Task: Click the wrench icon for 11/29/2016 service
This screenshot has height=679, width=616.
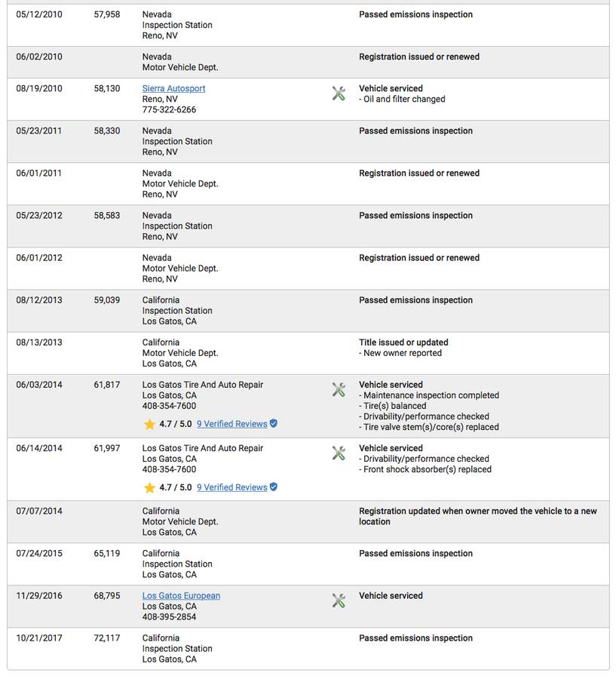Action: pyautogui.click(x=339, y=601)
